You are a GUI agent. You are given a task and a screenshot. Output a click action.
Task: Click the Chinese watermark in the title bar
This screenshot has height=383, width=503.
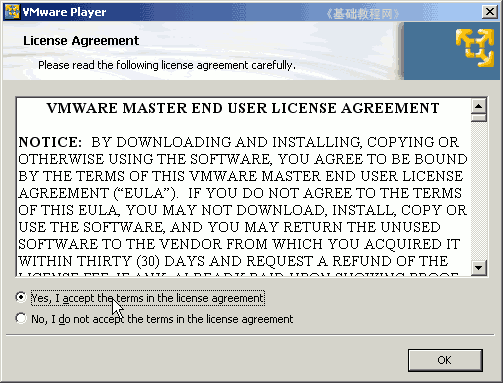pyautogui.click(x=362, y=14)
